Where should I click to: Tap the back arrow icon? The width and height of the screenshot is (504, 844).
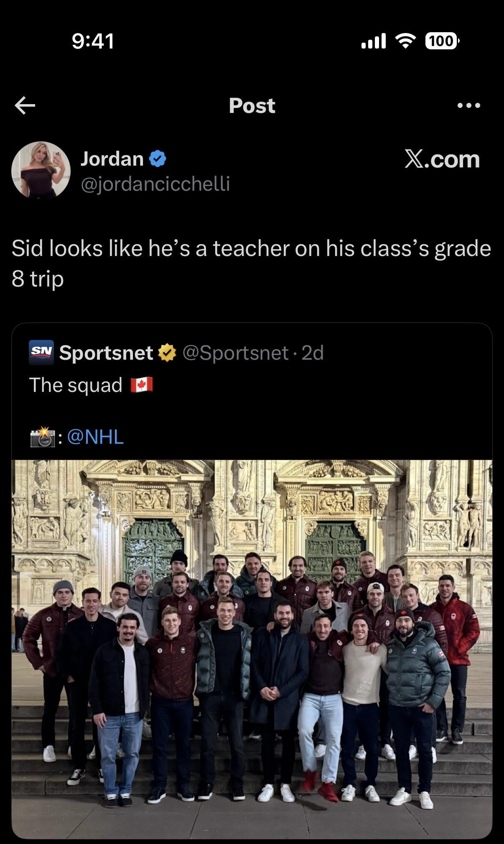[x=25, y=105]
